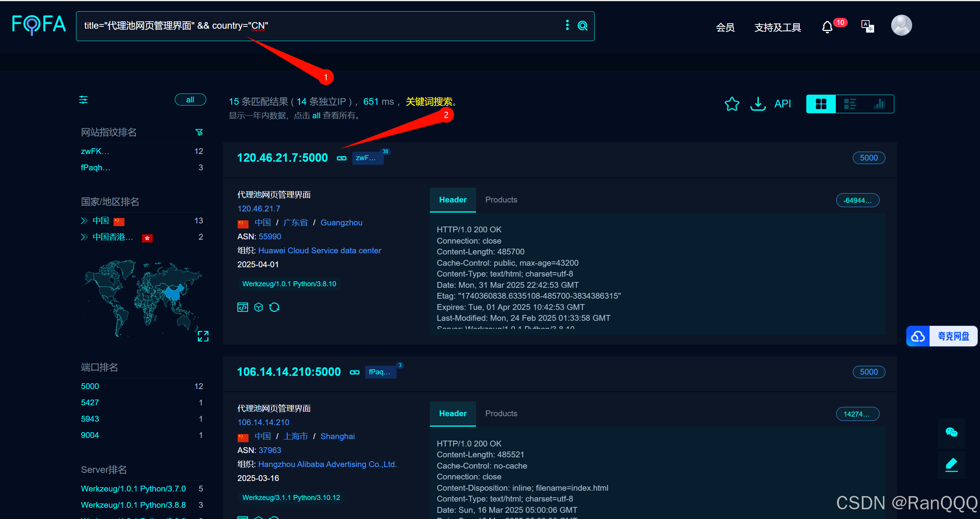Open the notification bell with badge 10
The width and height of the screenshot is (980, 519).
click(x=827, y=27)
